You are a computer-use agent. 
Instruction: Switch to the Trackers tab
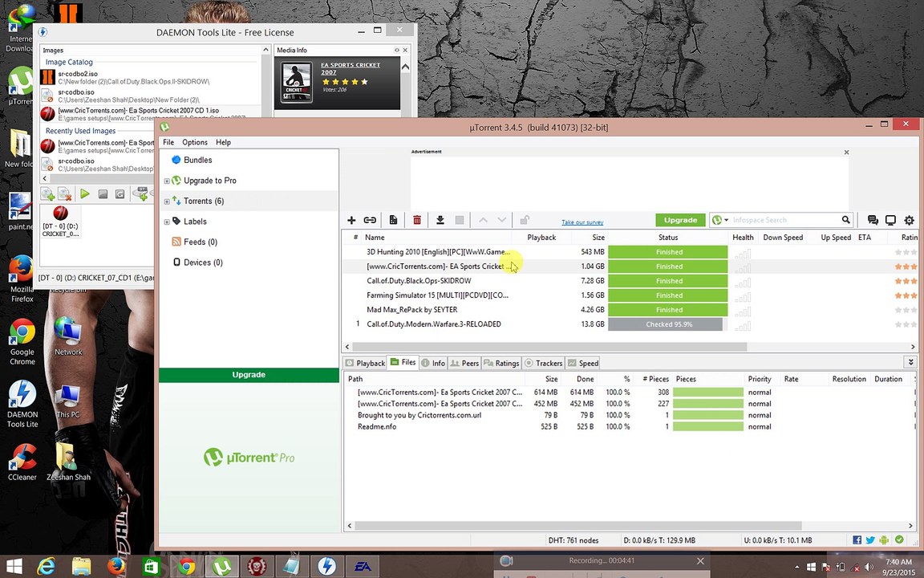coord(544,364)
